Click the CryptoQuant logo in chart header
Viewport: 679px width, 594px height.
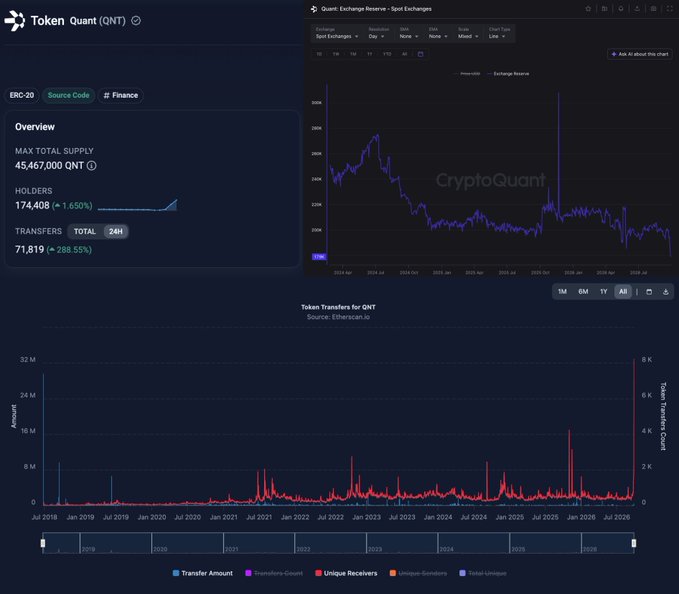click(314, 9)
